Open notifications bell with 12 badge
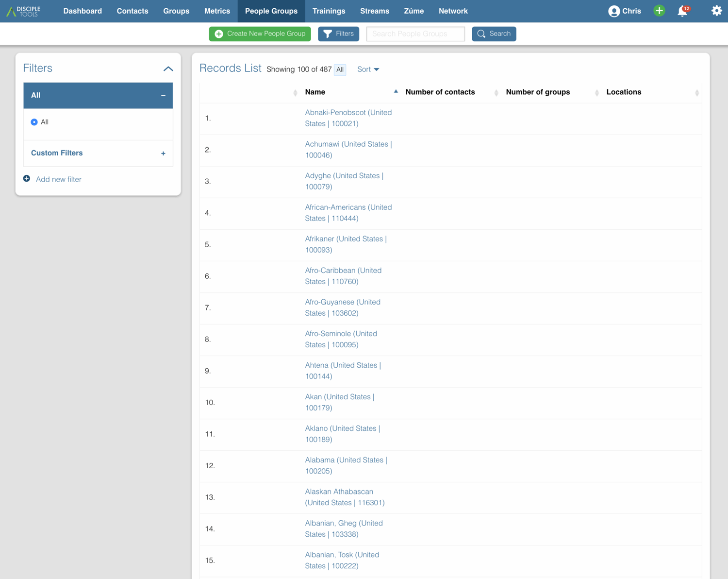Image resolution: width=728 pixels, height=579 pixels. (683, 11)
